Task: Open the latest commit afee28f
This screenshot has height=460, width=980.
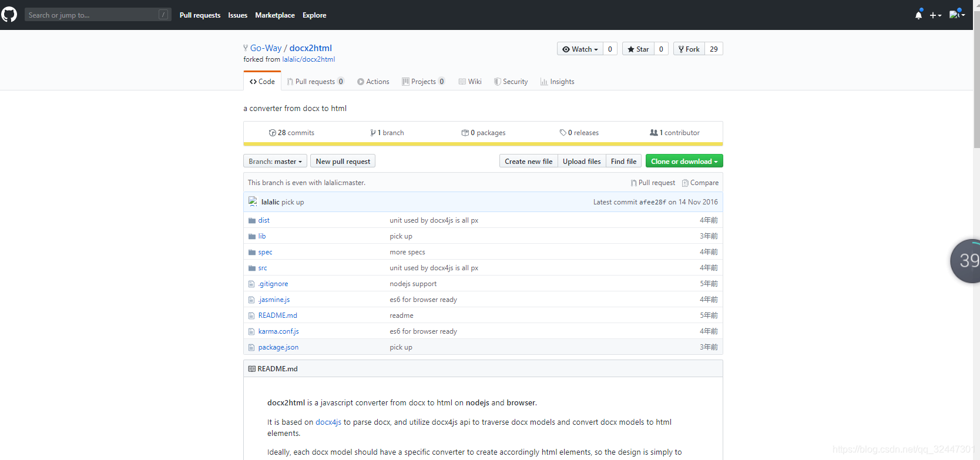Action: tap(653, 202)
